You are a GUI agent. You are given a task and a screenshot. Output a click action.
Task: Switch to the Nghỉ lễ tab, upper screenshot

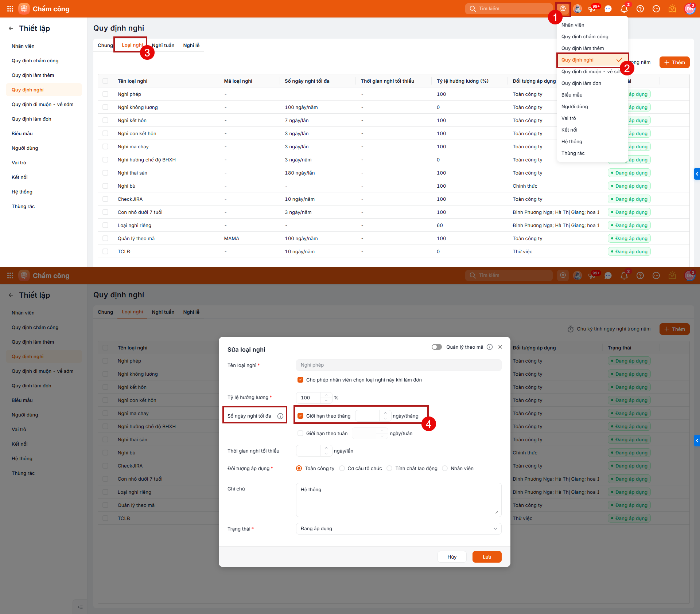pos(191,45)
